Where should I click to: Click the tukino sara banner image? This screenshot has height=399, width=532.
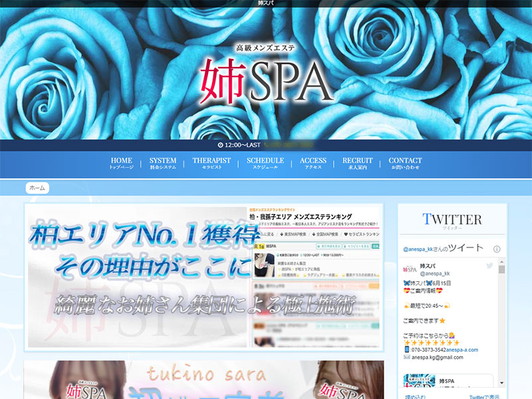(204, 380)
